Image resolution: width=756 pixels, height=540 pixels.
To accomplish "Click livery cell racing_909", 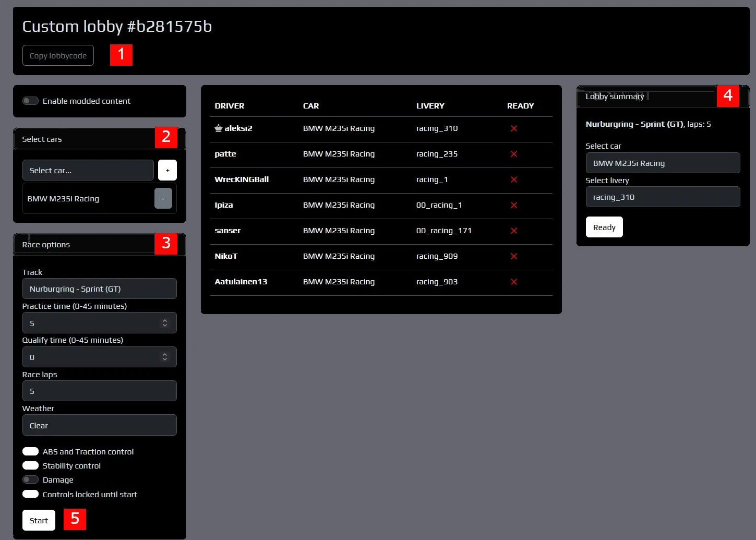I will pos(437,256).
